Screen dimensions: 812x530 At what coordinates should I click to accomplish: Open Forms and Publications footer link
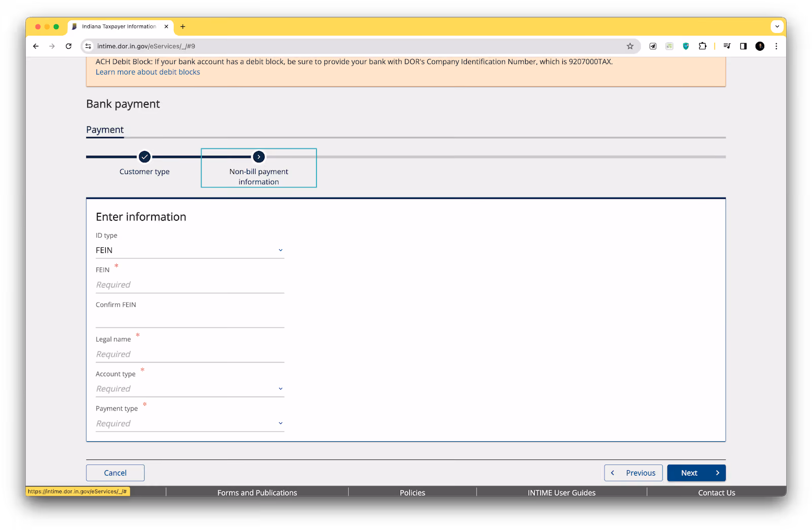[x=257, y=492]
